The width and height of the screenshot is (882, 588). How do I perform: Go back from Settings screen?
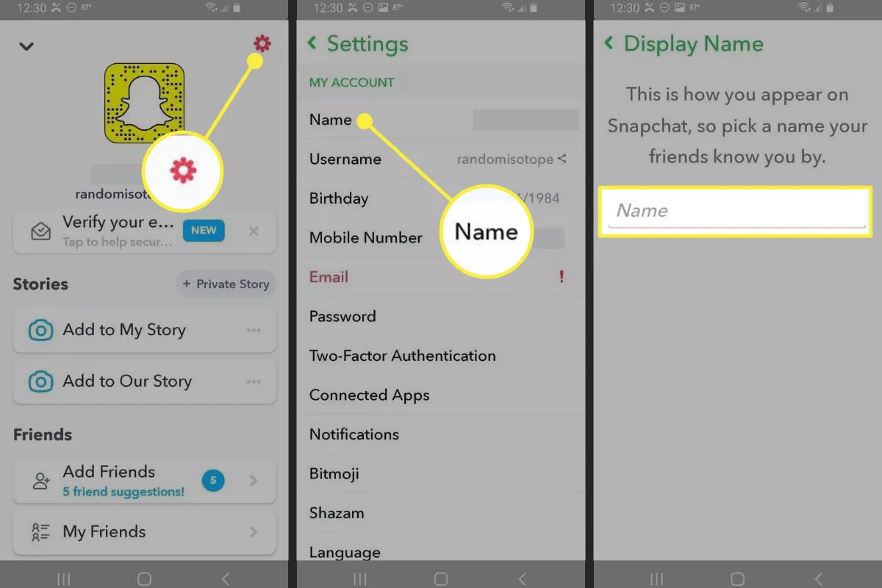coord(312,43)
